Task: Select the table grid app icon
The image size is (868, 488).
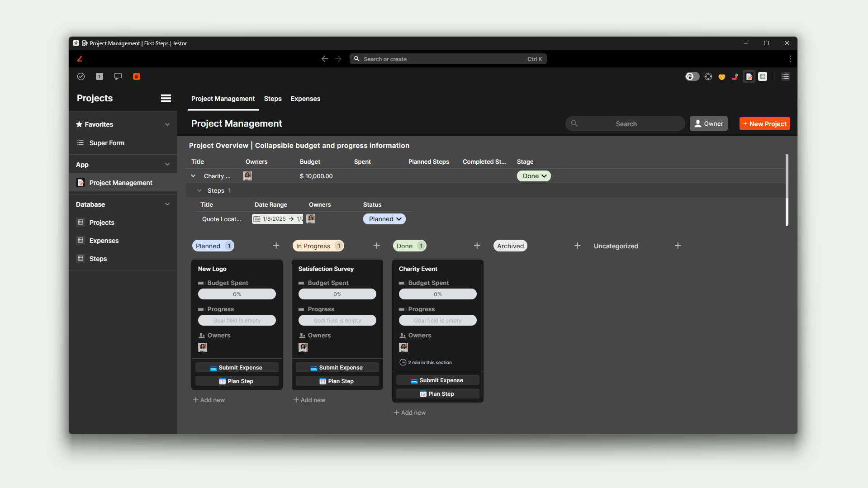Action: pos(763,76)
